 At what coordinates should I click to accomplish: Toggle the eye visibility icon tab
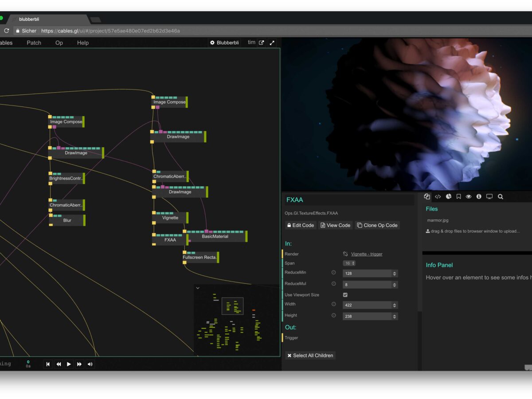pyautogui.click(x=469, y=196)
